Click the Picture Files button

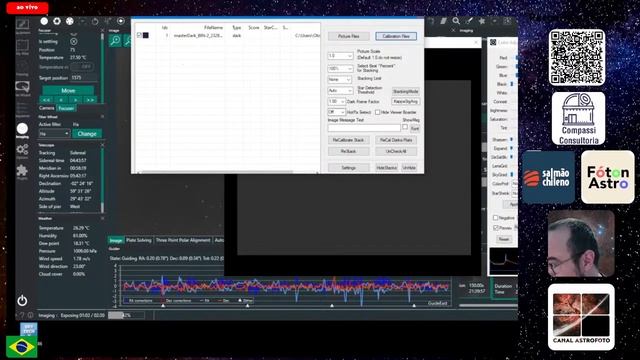coord(349,36)
